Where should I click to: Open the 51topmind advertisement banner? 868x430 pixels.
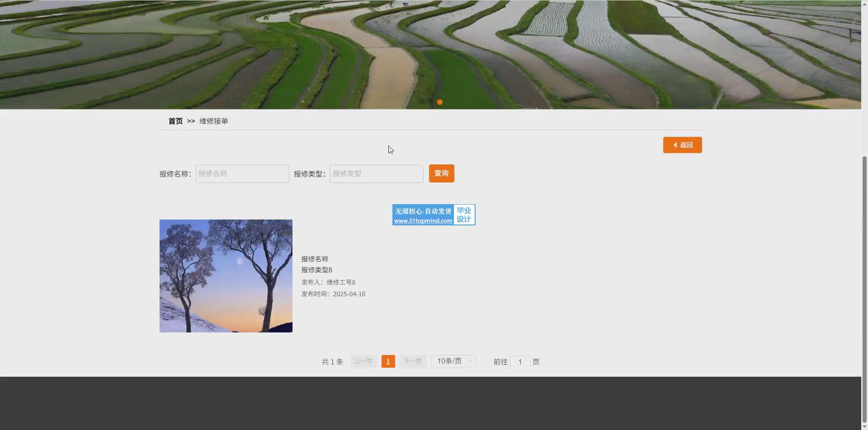click(x=434, y=215)
